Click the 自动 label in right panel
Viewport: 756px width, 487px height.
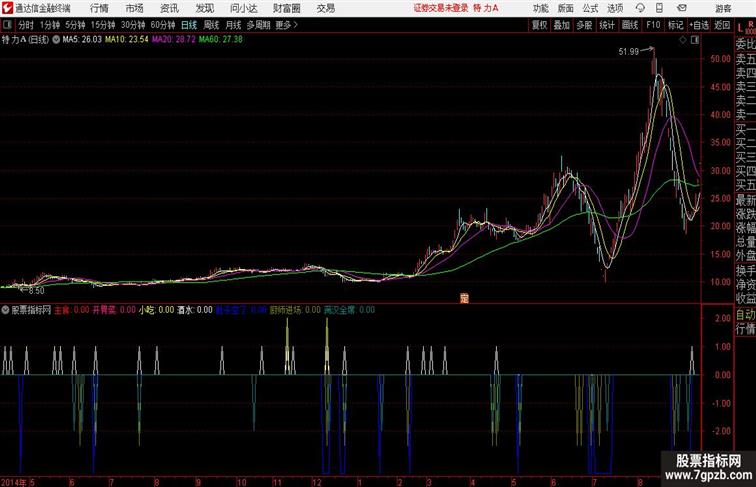[x=745, y=315]
